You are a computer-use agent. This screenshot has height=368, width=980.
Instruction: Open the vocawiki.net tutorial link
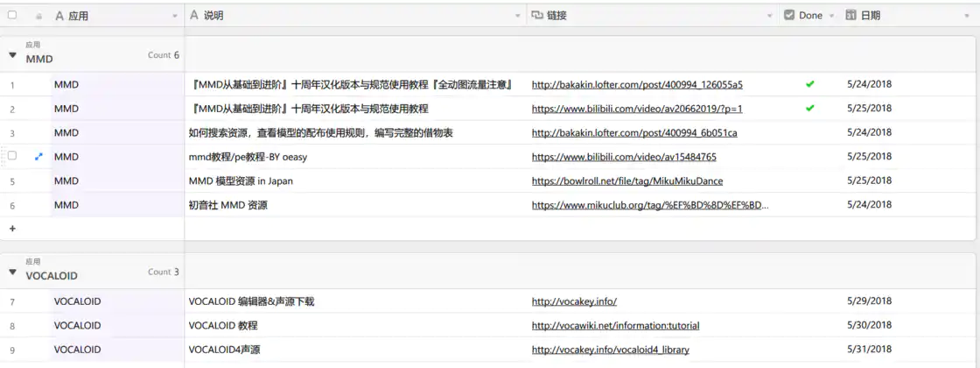point(616,325)
